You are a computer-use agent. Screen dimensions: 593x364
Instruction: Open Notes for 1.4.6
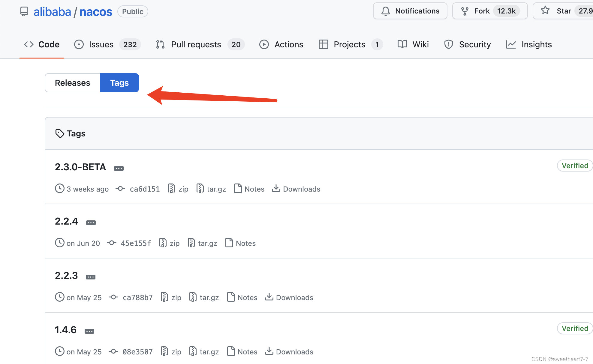[242, 352]
